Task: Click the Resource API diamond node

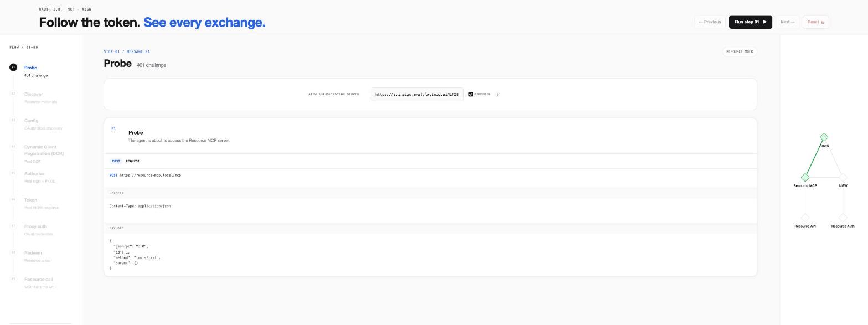Action: coord(805,218)
